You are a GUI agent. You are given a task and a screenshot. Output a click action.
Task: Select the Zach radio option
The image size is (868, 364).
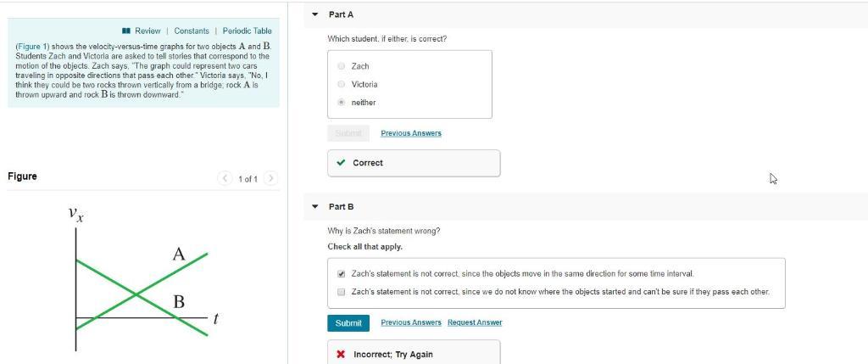click(341, 66)
